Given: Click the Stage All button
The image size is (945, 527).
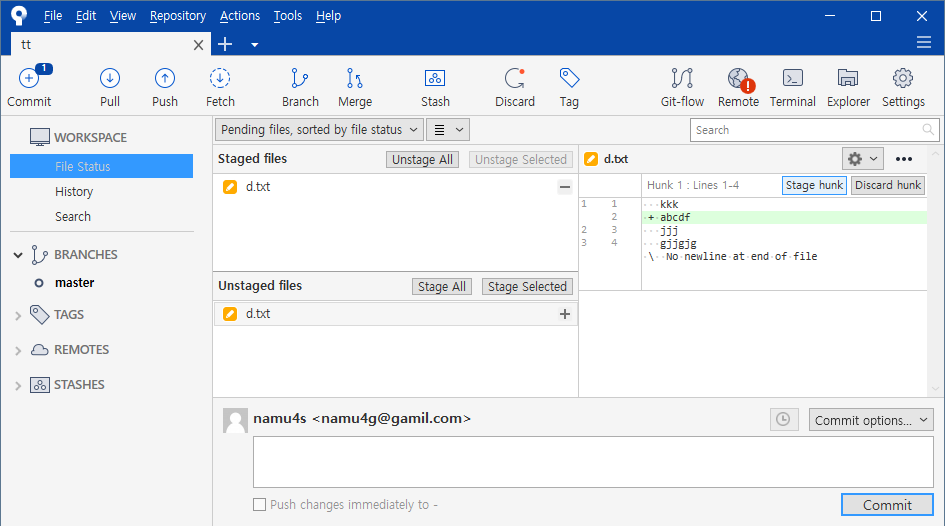Looking at the screenshot, I should click(x=442, y=287).
